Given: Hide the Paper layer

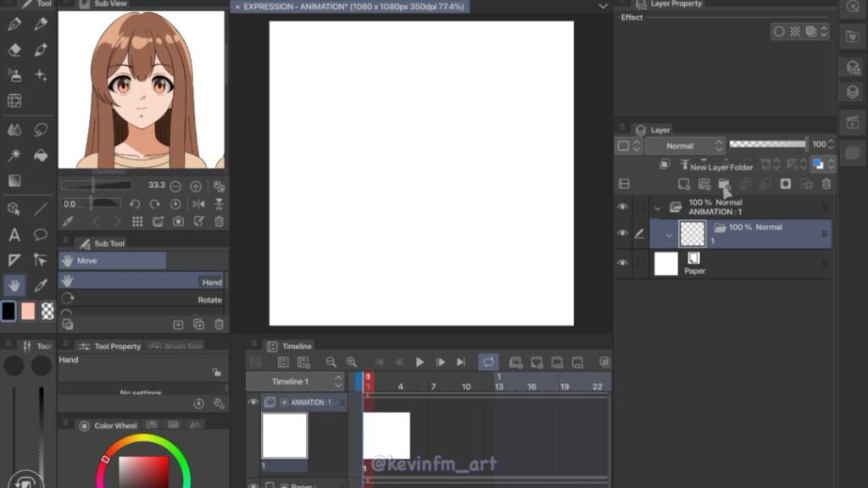Looking at the screenshot, I should pos(623,263).
